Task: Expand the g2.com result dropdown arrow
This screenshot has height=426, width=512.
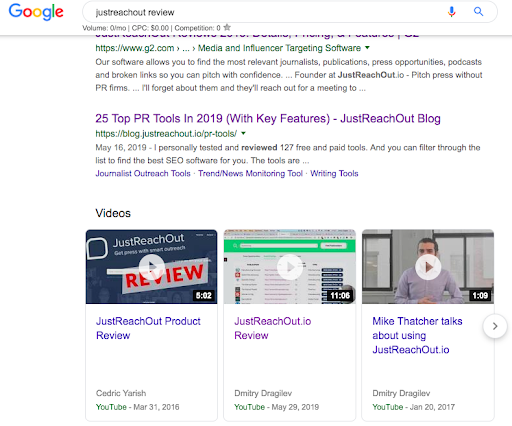Action: 367,48
